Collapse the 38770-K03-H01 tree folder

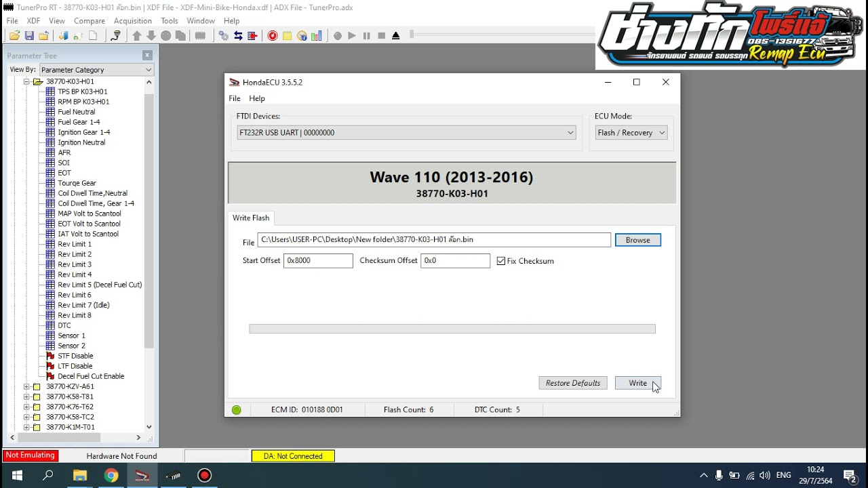[27, 81]
